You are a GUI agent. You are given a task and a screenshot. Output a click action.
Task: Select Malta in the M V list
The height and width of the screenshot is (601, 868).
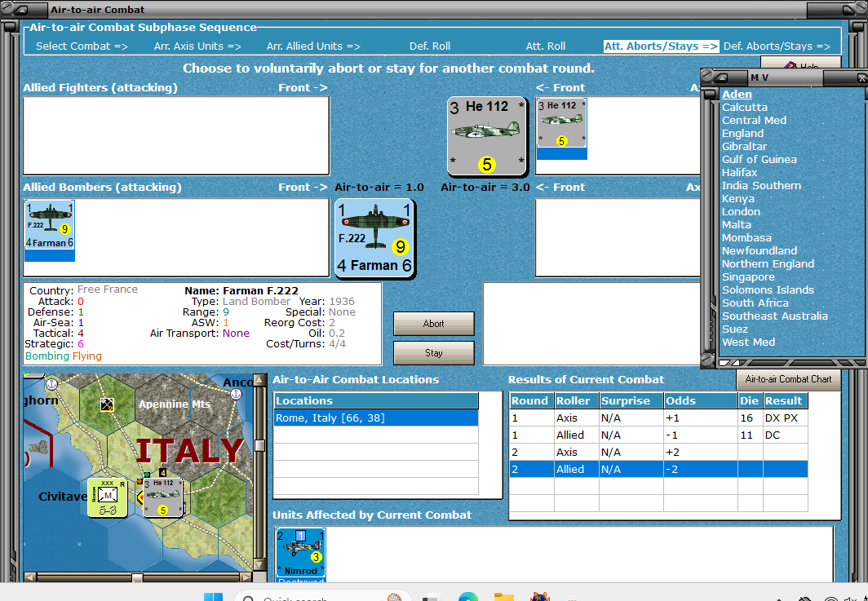(736, 225)
